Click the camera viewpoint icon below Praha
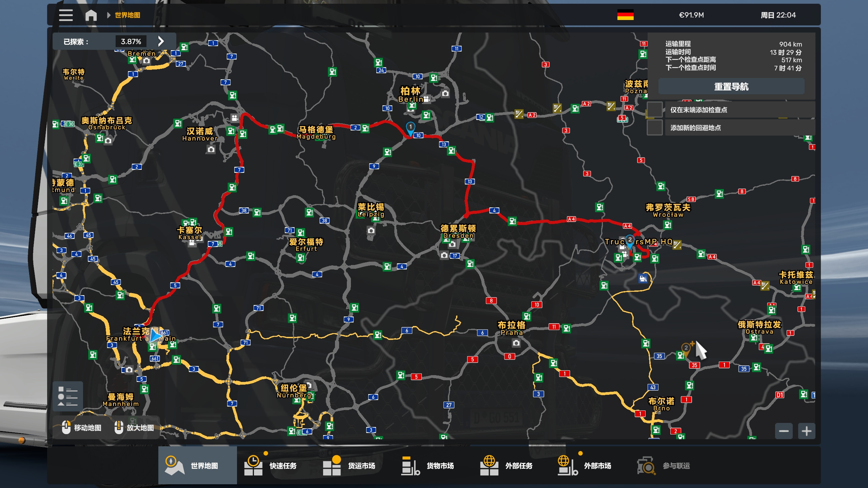The width and height of the screenshot is (868, 488). [x=516, y=343]
